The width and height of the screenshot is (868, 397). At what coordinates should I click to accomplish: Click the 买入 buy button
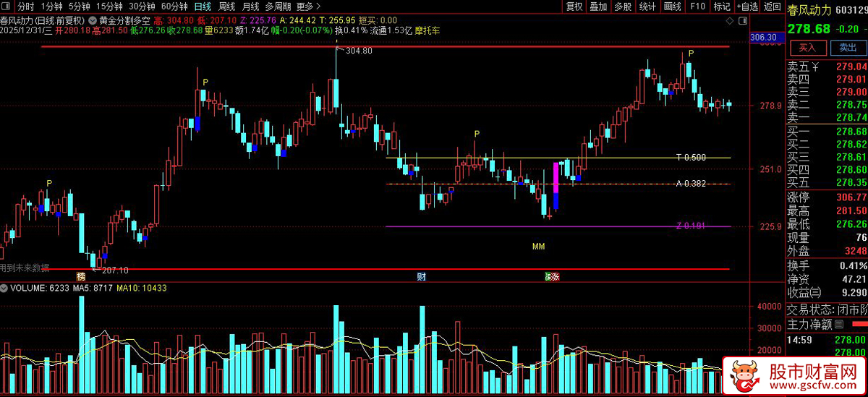(x=808, y=48)
